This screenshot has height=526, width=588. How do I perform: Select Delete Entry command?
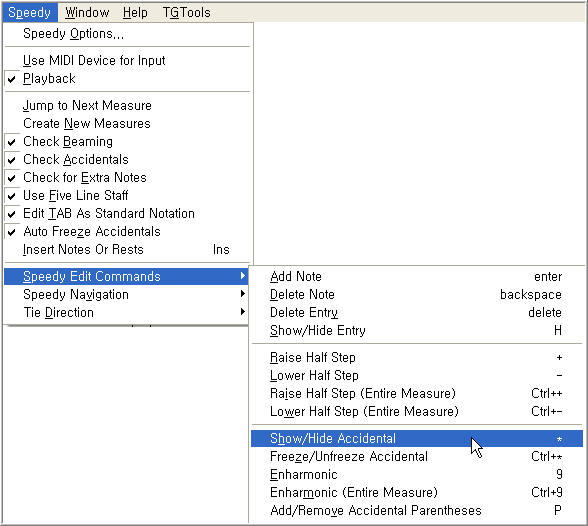pyautogui.click(x=417, y=313)
